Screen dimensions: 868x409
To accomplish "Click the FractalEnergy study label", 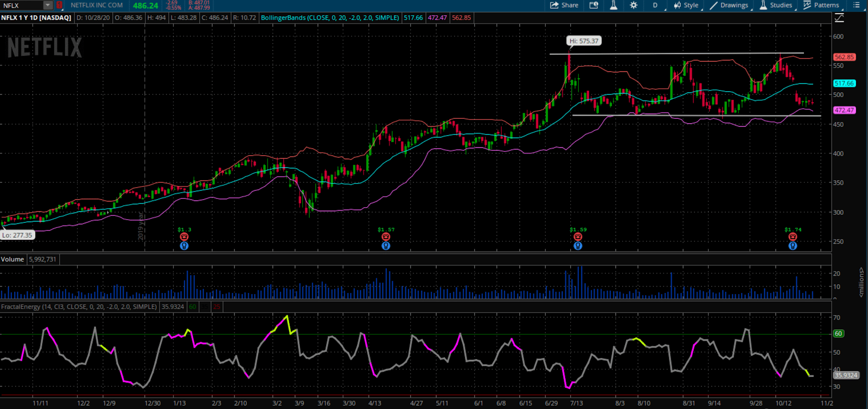I will (79, 306).
